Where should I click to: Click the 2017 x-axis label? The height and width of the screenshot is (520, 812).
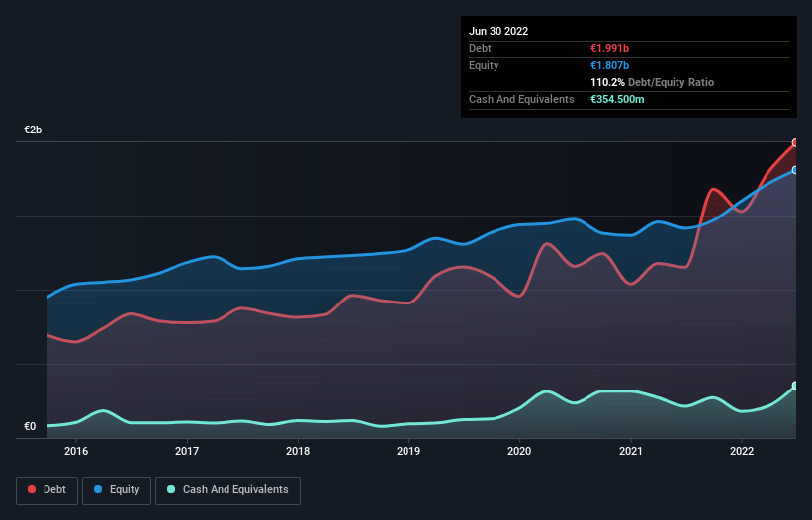187,451
